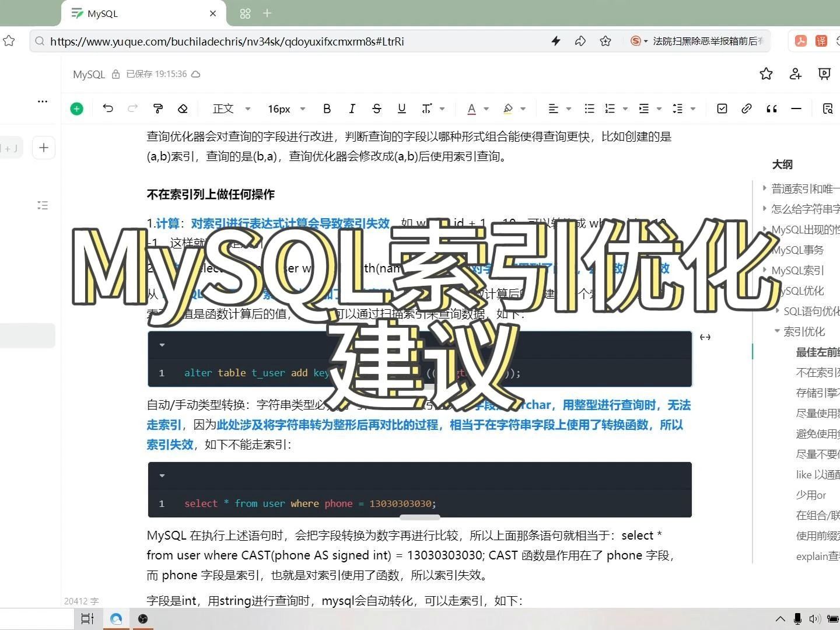This screenshot has height=630, width=840.
Task: Open the highlight color dropdown arrow
Action: point(523,108)
